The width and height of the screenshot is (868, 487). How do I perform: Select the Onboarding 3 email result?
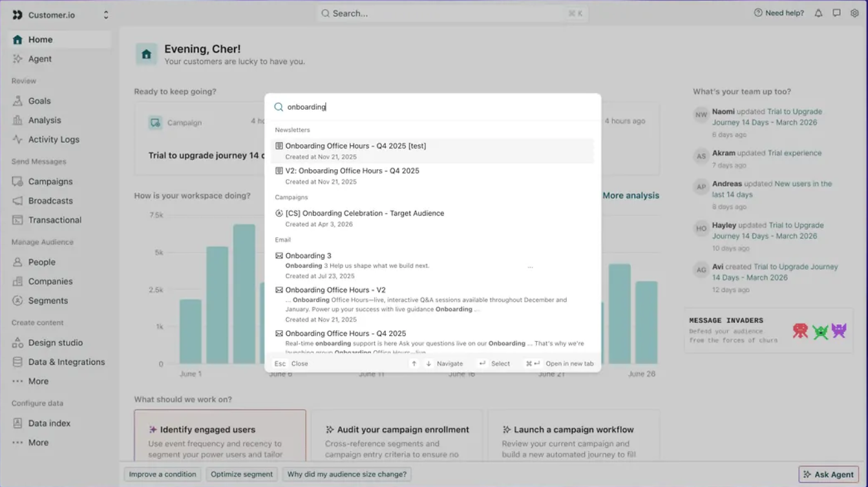(432, 265)
